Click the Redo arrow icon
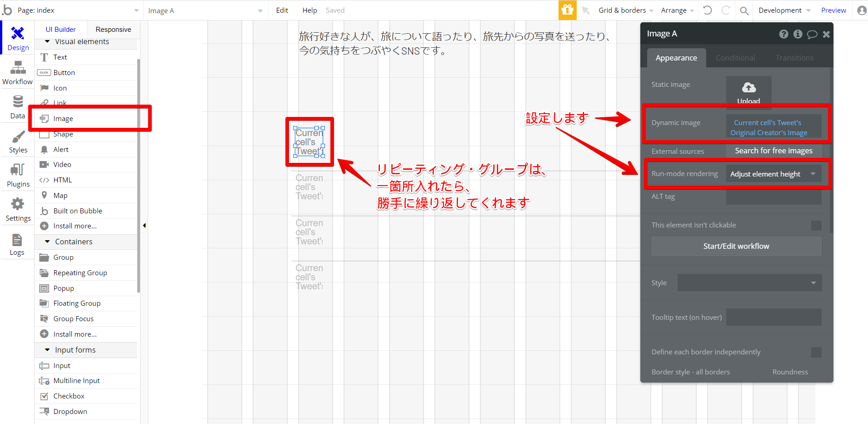The height and width of the screenshot is (424, 868). (x=726, y=10)
